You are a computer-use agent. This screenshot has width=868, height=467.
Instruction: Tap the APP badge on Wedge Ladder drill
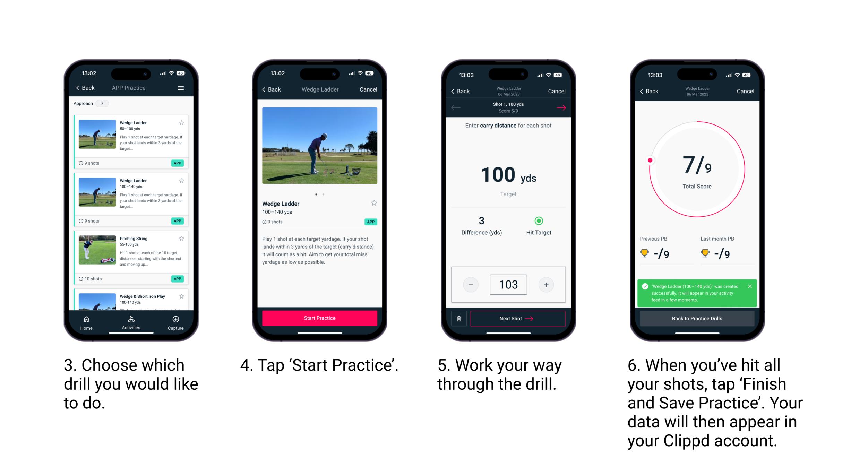tap(178, 162)
